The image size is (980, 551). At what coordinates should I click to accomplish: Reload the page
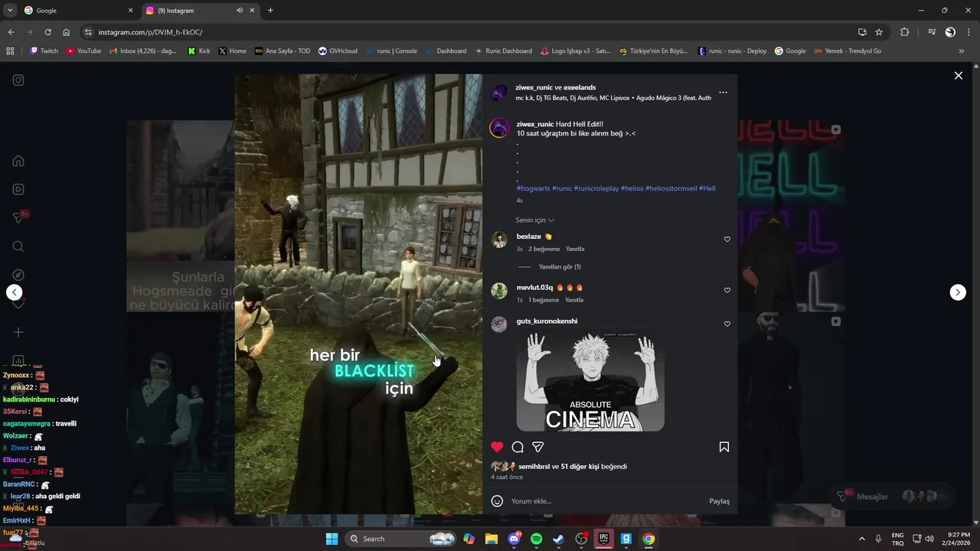pos(47,32)
